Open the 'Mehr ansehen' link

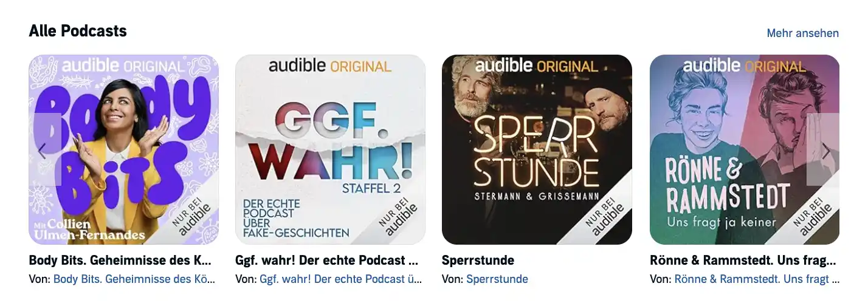pos(802,33)
